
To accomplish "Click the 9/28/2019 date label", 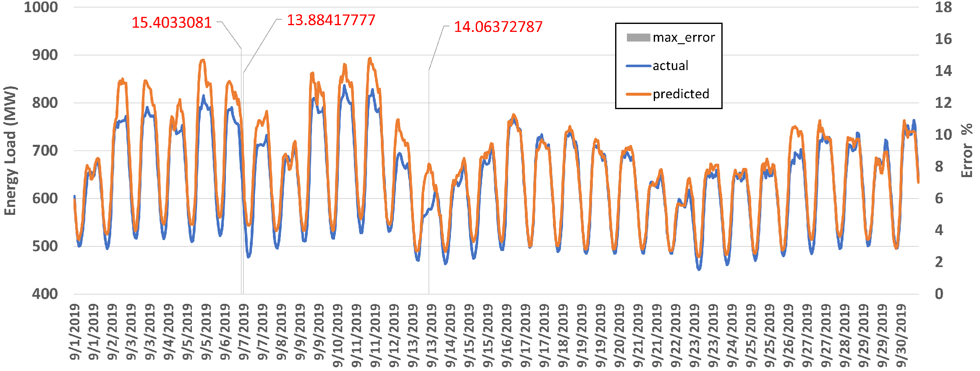I will 844,336.
